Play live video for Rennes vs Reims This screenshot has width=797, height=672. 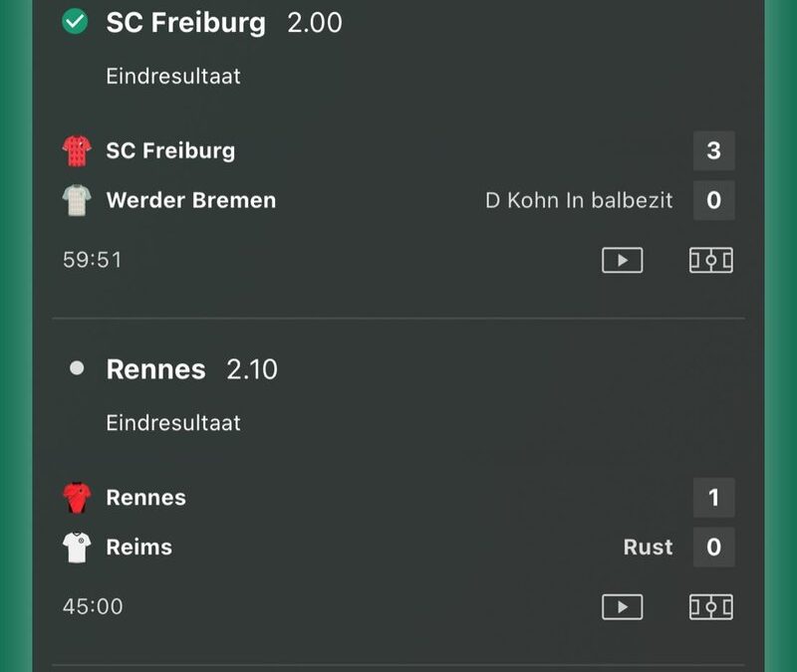[622, 607]
